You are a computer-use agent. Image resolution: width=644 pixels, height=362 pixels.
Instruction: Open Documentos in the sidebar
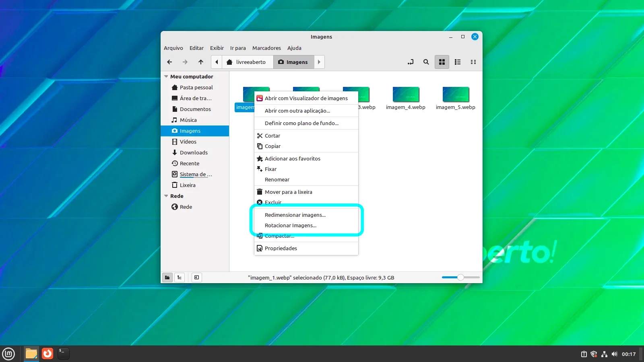pyautogui.click(x=195, y=109)
